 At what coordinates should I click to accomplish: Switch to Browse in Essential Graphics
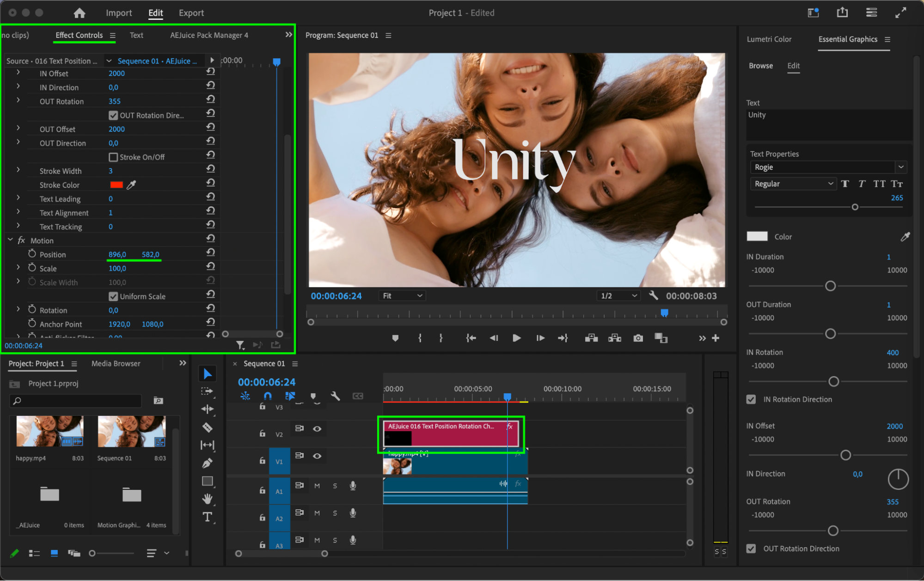point(760,66)
